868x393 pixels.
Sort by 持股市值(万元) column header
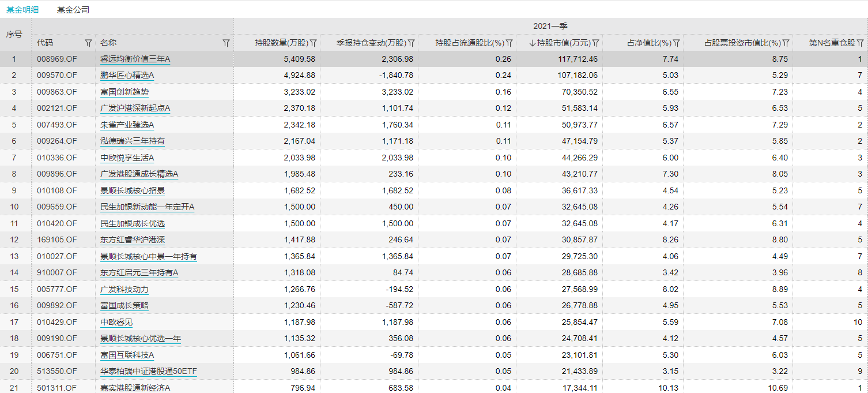click(x=564, y=43)
